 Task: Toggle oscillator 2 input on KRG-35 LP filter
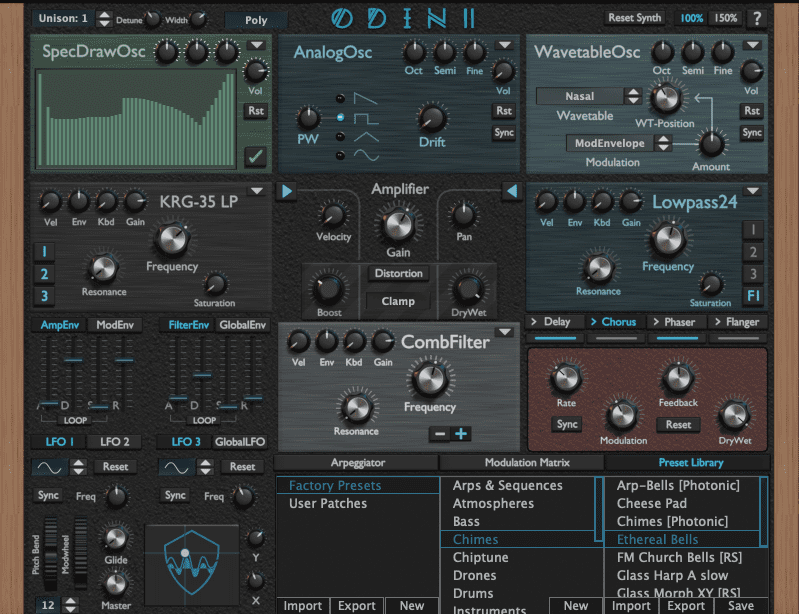point(44,274)
